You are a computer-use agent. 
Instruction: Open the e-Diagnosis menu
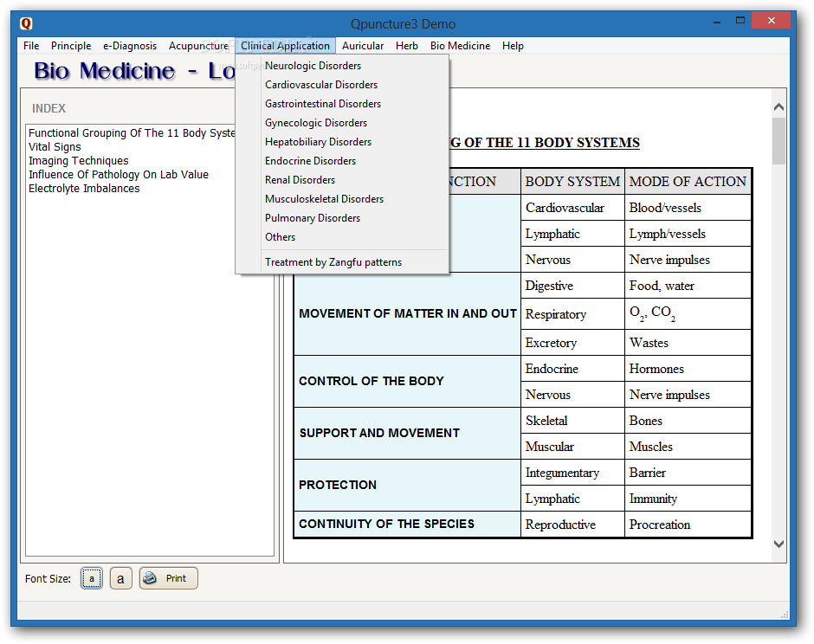coord(130,46)
